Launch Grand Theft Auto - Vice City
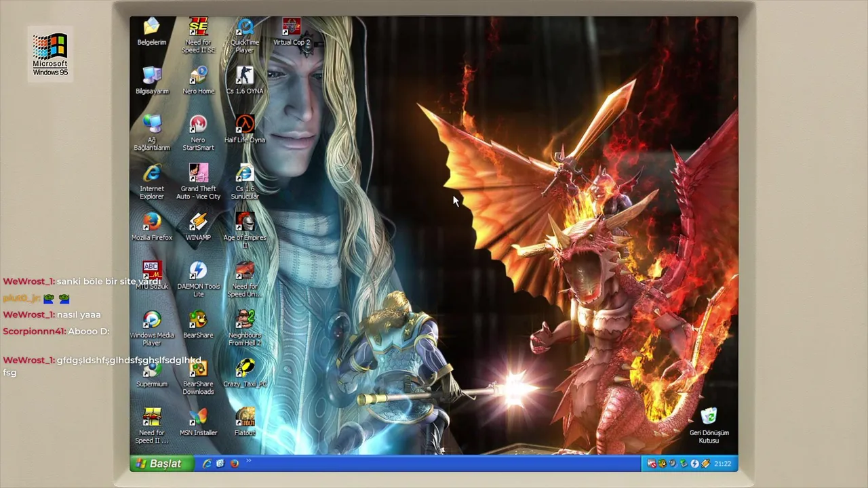 pyautogui.click(x=198, y=182)
